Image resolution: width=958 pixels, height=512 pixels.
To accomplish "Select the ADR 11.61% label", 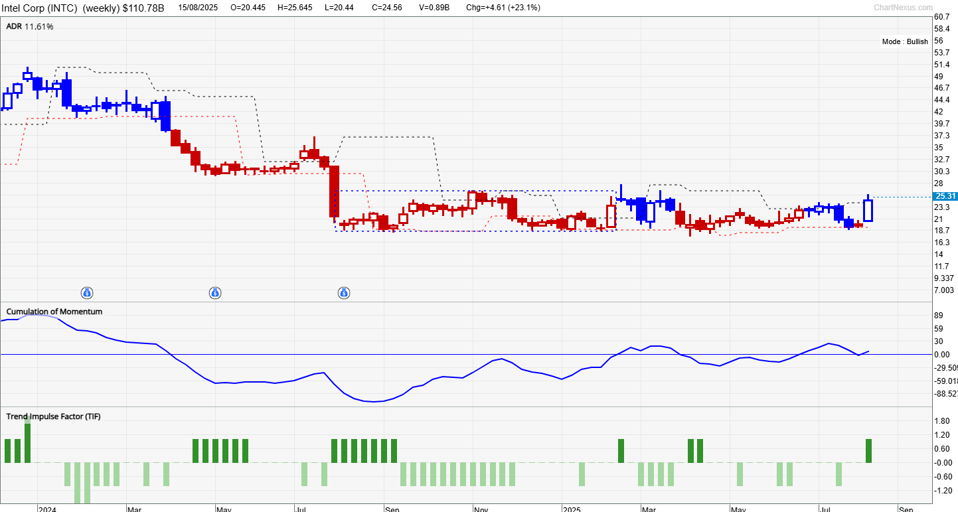I will pos(27,27).
